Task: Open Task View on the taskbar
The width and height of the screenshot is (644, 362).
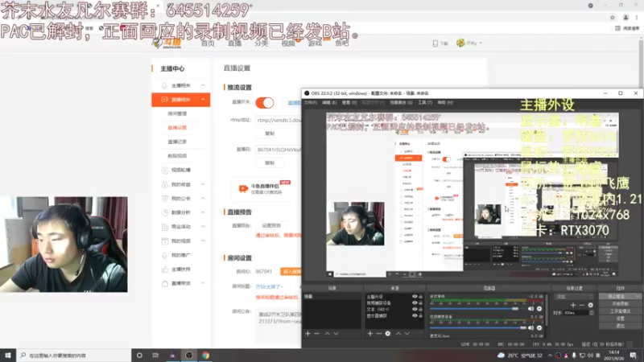Action: tap(155, 356)
